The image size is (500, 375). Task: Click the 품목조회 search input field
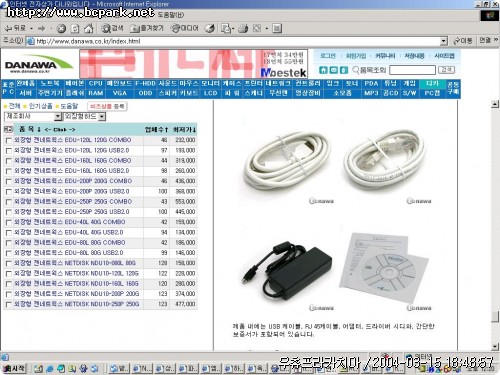[x=412, y=70]
